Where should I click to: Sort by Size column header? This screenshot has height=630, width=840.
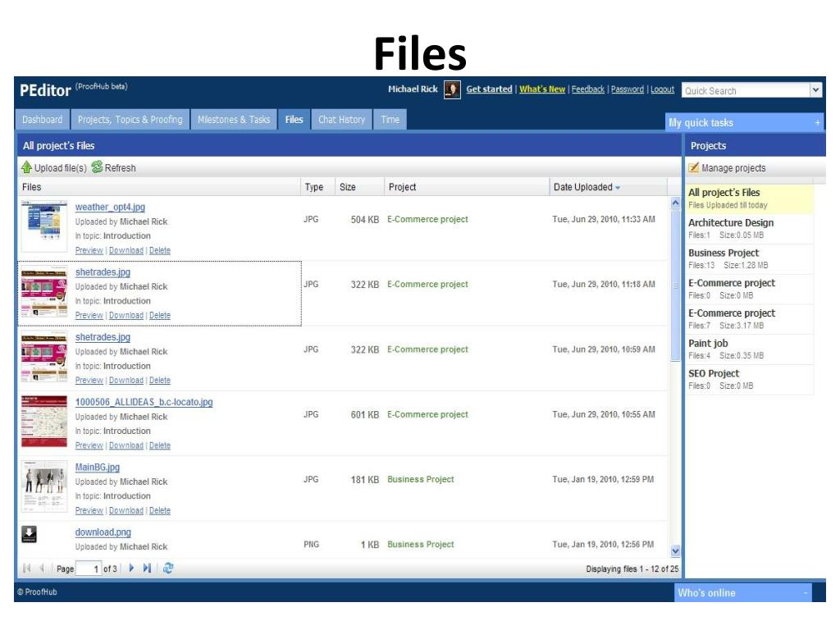[x=359, y=187]
